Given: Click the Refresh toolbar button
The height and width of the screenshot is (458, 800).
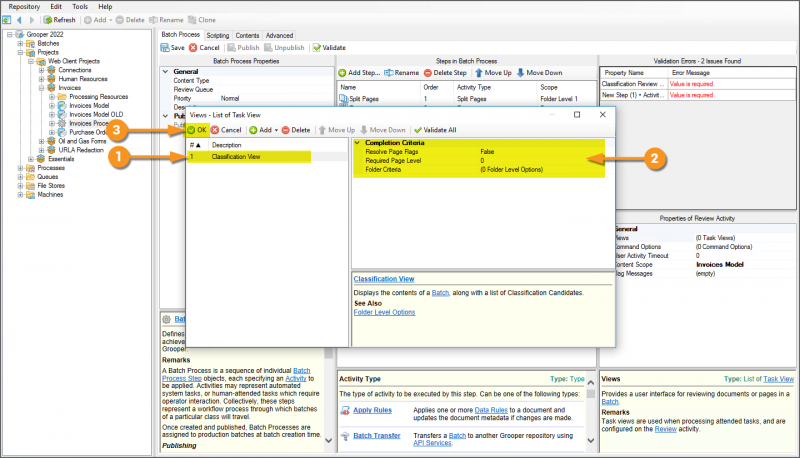Looking at the screenshot, I should coord(59,20).
